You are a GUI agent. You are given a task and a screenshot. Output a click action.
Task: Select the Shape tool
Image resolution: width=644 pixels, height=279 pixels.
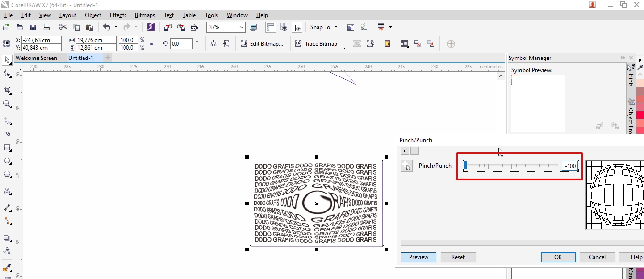[7, 74]
